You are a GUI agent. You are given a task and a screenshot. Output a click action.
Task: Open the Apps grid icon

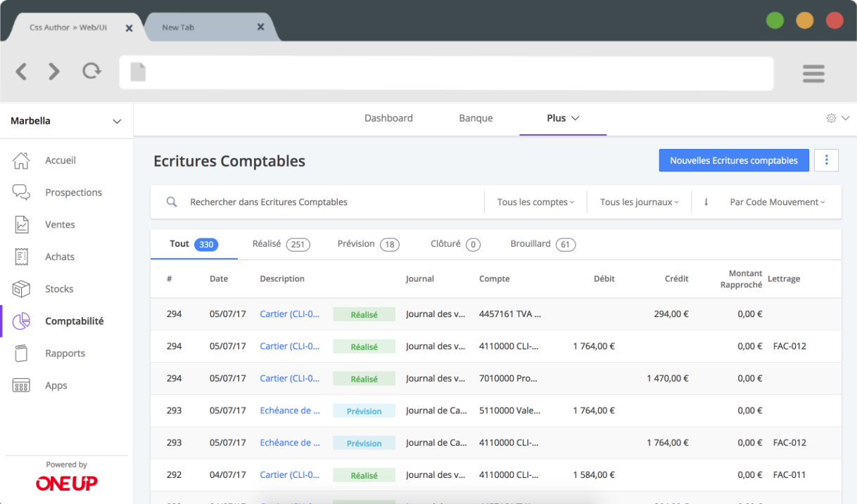point(22,385)
